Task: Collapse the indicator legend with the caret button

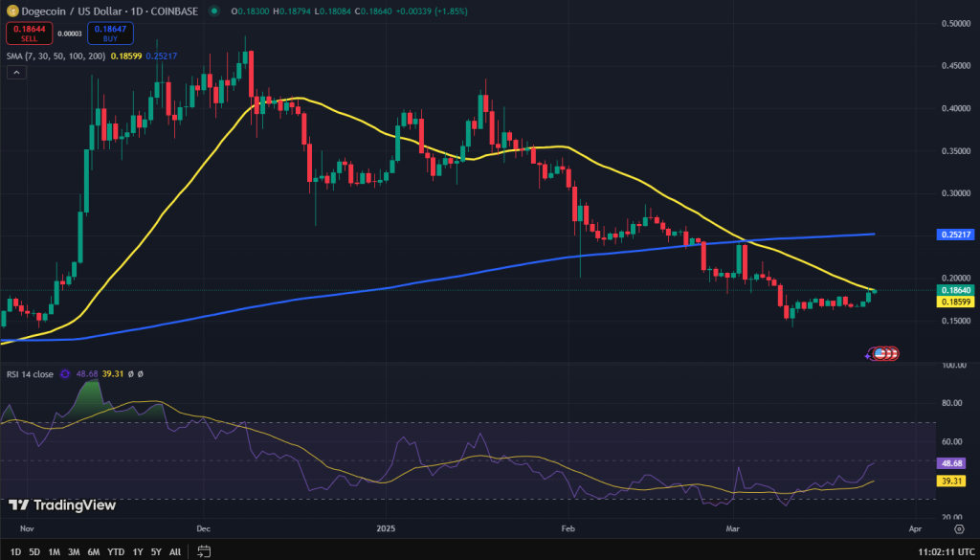Action: click(x=16, y=73)
